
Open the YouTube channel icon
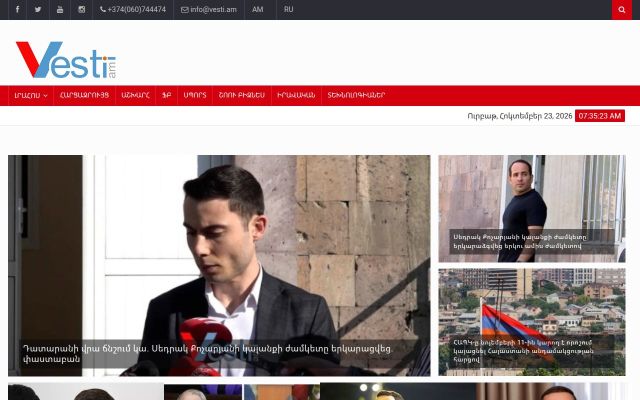click(x=60, y=9)
